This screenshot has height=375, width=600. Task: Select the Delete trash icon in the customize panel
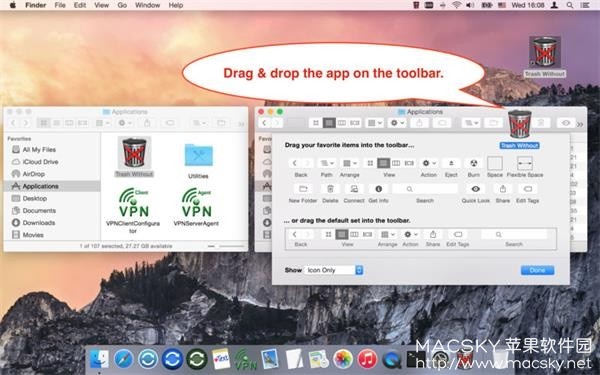[x=330, y=189]
